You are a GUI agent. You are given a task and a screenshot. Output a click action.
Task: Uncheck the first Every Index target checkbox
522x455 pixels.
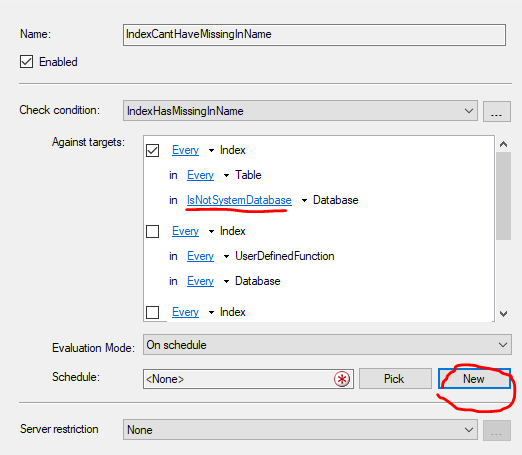pos(152,150)
